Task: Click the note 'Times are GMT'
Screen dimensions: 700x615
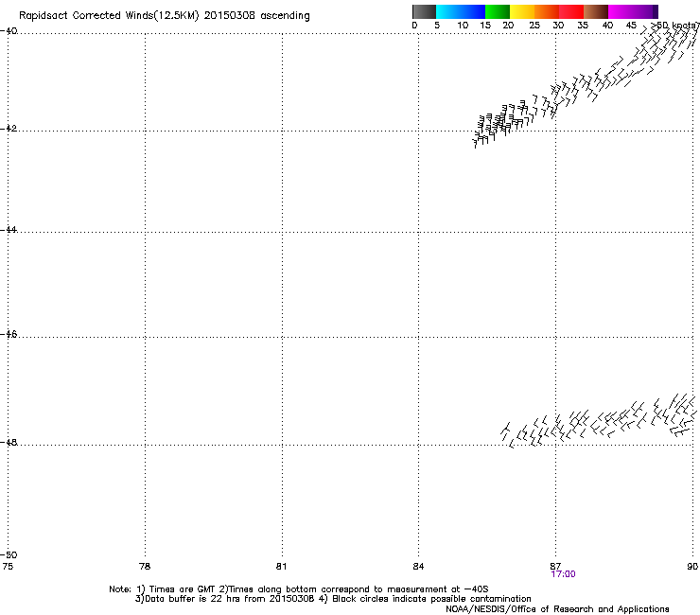Action: [183, 589]
